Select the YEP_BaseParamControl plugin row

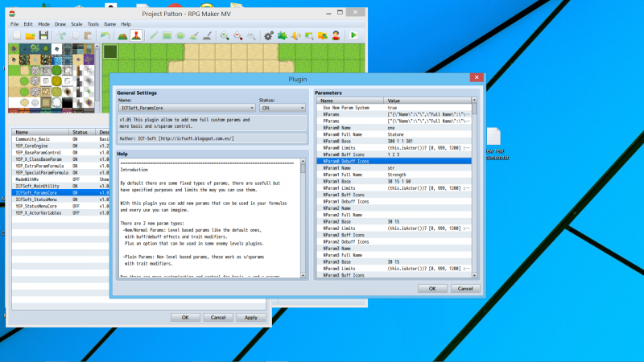pyautogui.click(x=61, y=152)
